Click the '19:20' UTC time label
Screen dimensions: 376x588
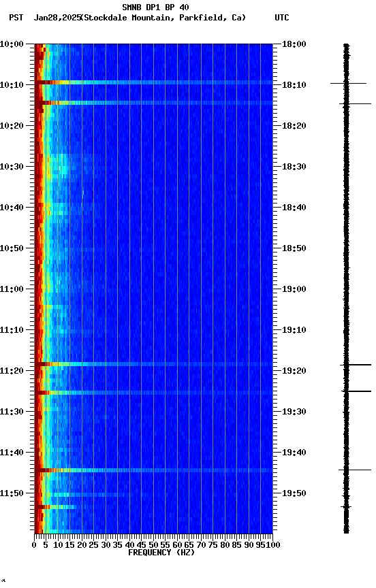294,371
